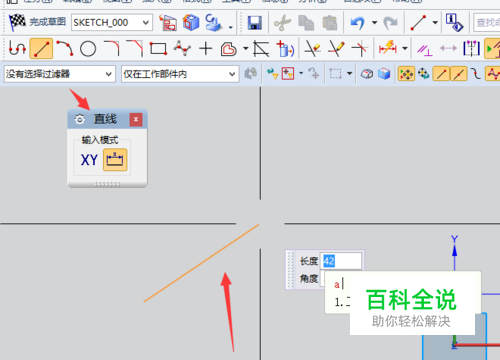Open the selection filter dropdown 没有选择过滤器
The height and width of the screenshot is (360, 500).
point(60,74)
